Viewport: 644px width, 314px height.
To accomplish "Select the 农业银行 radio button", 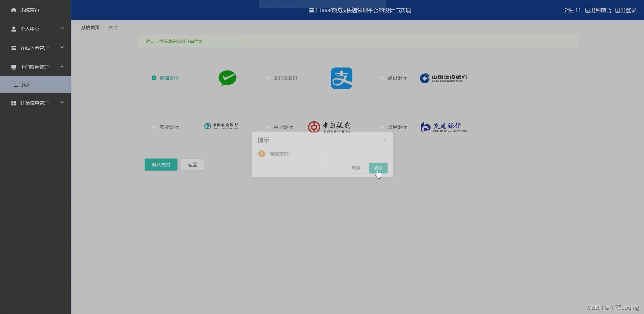I will click(154, 127).
